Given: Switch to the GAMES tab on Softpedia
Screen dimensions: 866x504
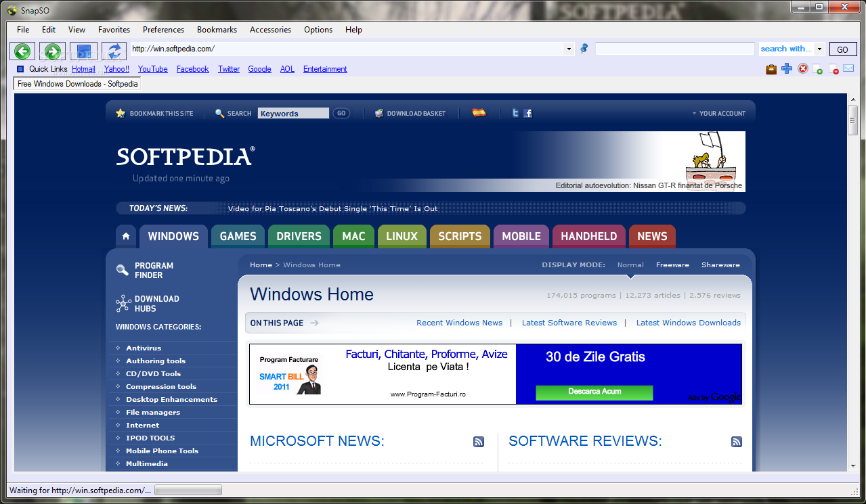Looking at the screenshot, I should tap(238, 236).
